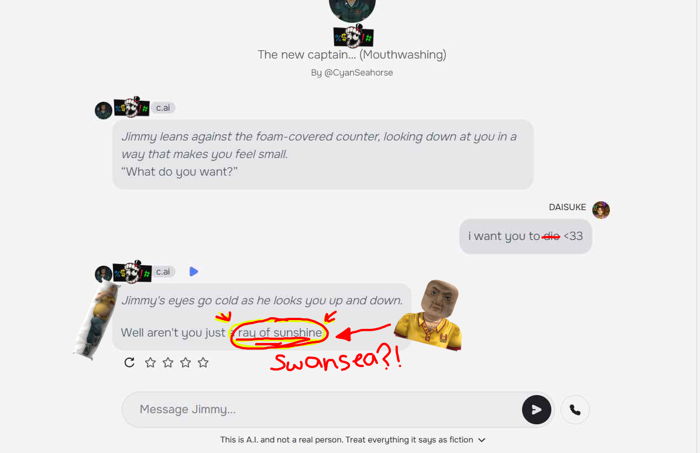Rate the reply one star

[150, 362]
